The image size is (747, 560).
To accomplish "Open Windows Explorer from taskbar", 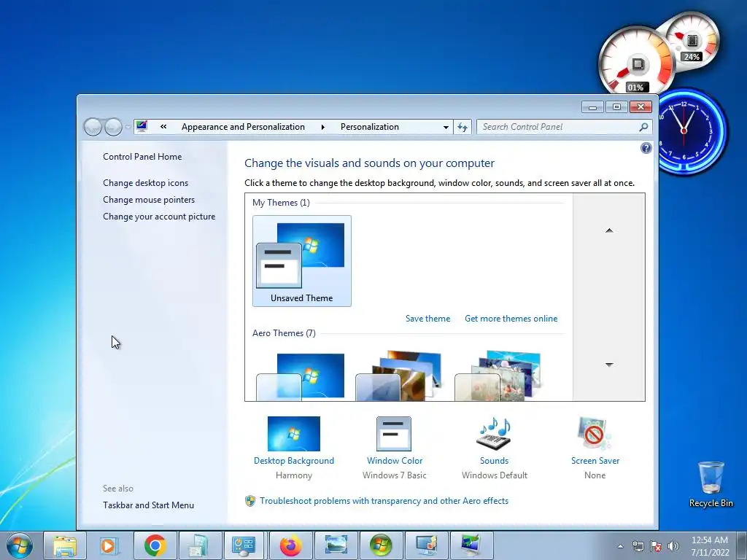I will coord(65,545).
